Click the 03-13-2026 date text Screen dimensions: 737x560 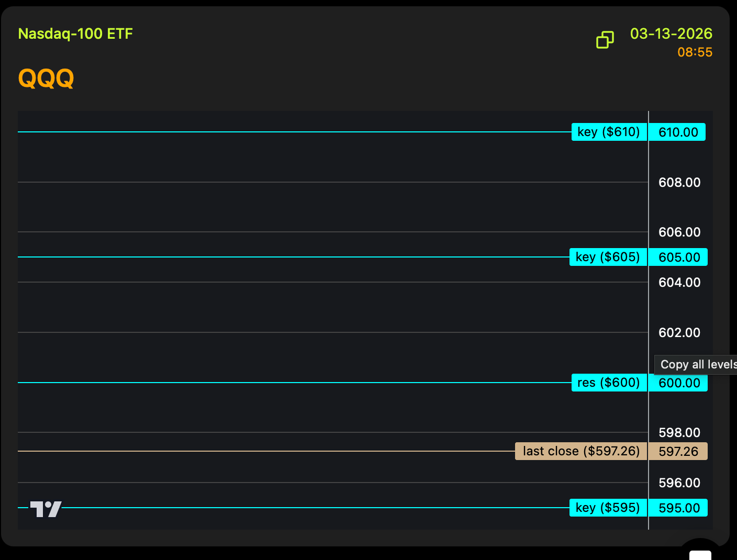click(671, 34)
